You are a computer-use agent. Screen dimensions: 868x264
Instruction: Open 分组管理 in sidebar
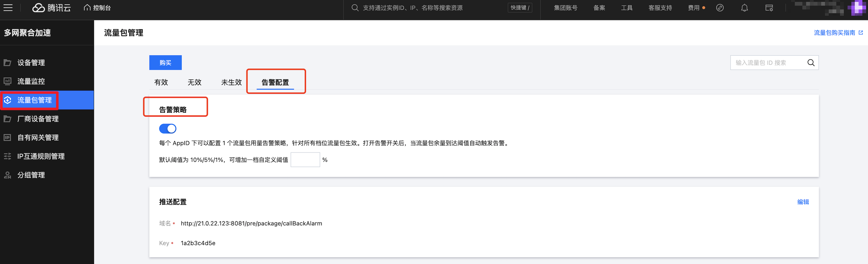pyautogui.click(x=47, y=175)
